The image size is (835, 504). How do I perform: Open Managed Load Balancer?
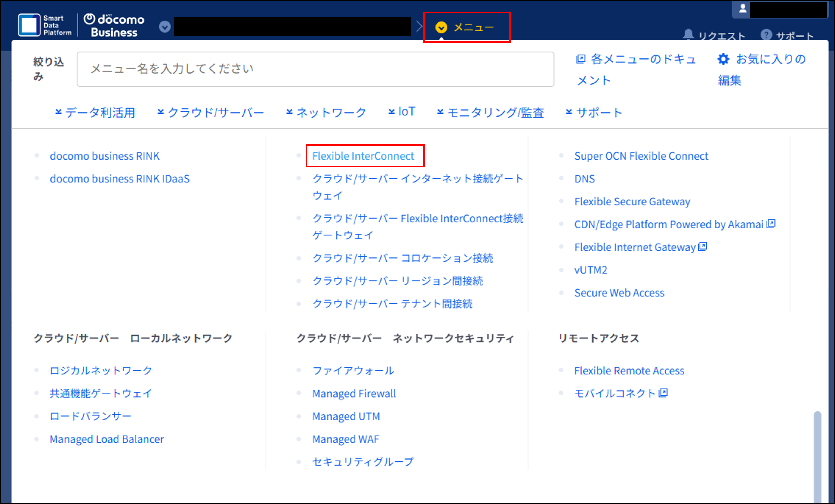tap(107, 439)
